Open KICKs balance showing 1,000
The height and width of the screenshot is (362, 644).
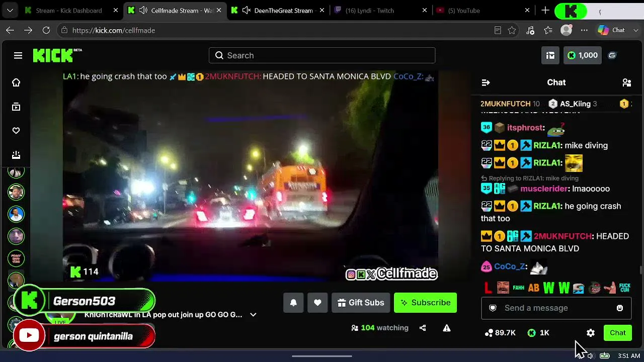pyautogui.click(x=582, y=55)
